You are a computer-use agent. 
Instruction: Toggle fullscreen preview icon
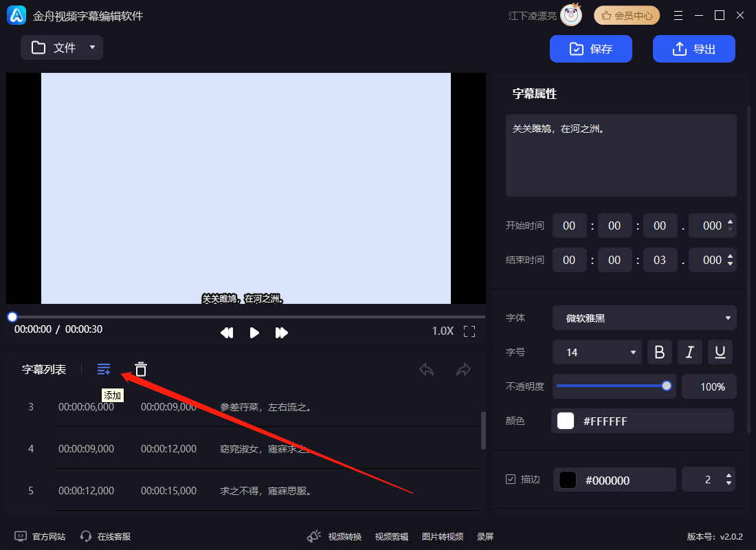pos(469,331)
